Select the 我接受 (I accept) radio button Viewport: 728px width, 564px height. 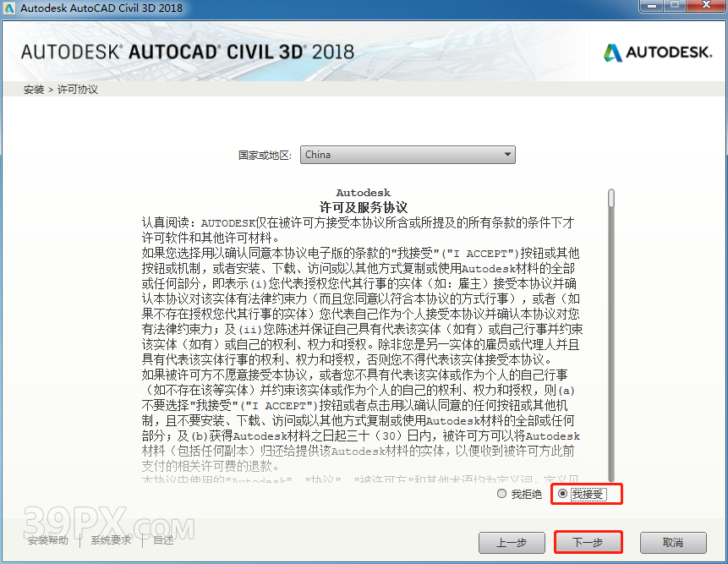coord(562,494)
